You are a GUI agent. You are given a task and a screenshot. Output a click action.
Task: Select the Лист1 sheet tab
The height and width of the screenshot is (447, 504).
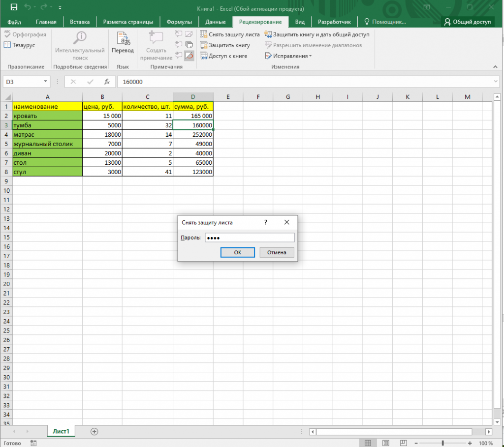pos(61,431)
